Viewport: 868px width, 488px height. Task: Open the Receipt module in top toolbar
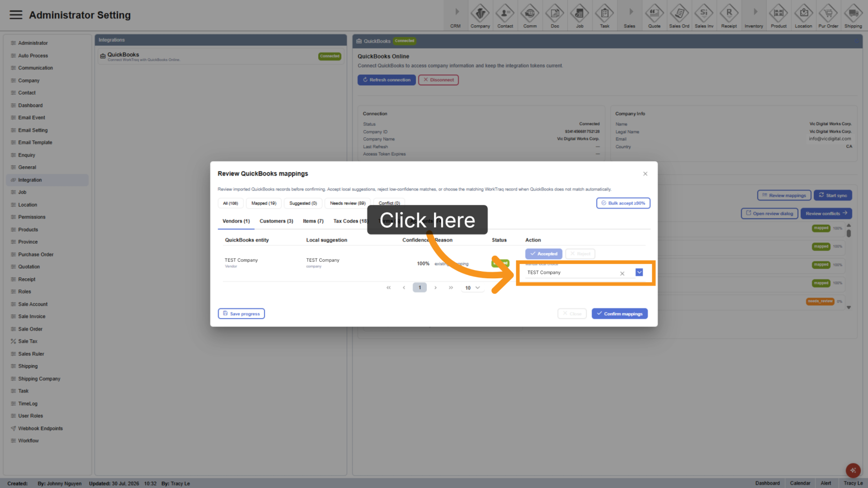(729, 15)
